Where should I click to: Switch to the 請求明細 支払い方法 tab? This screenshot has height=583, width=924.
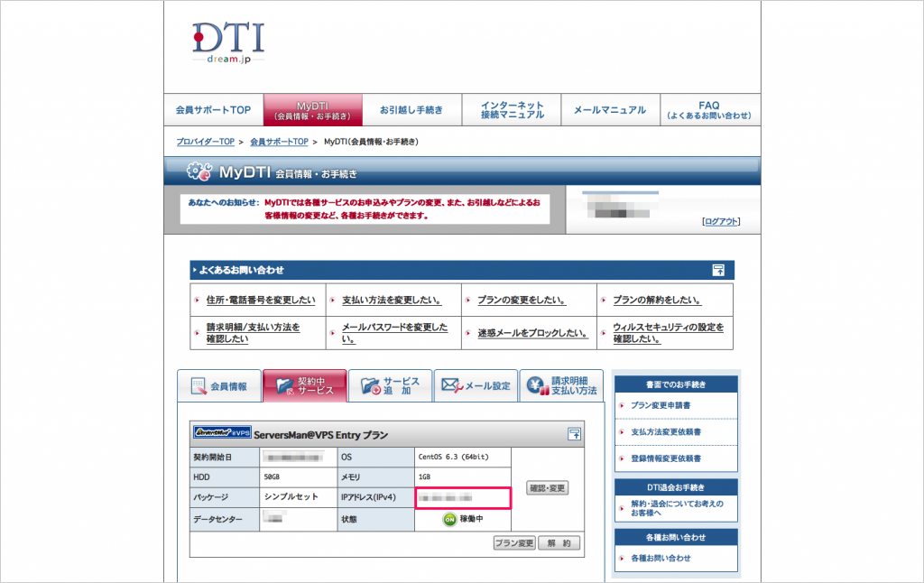point(561,386)
